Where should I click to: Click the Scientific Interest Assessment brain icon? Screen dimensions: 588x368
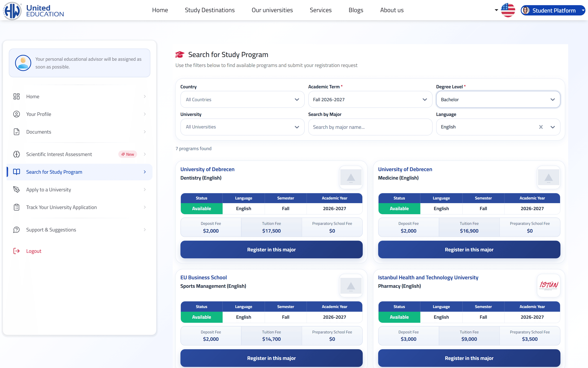click(17, 154)
